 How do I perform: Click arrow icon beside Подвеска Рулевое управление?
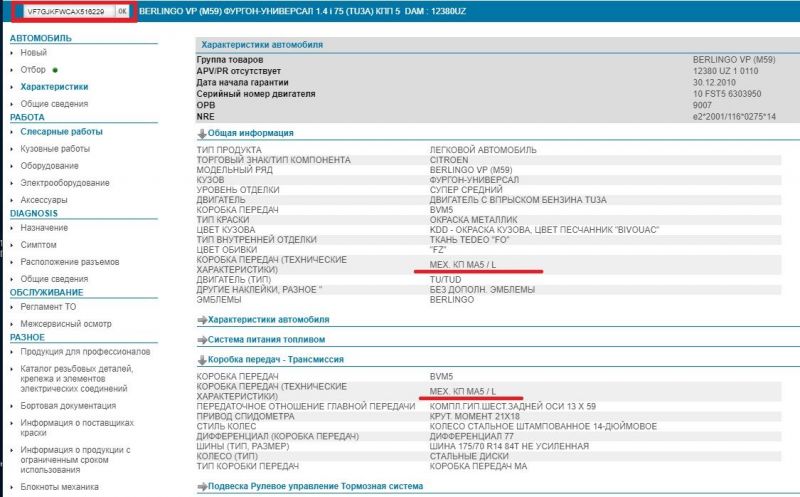202,486
